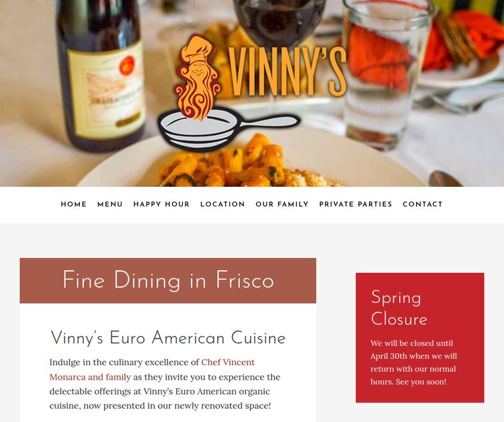
Task: Click the Vinny's Euro American Cuisine heading
Action: coord(168,338)
